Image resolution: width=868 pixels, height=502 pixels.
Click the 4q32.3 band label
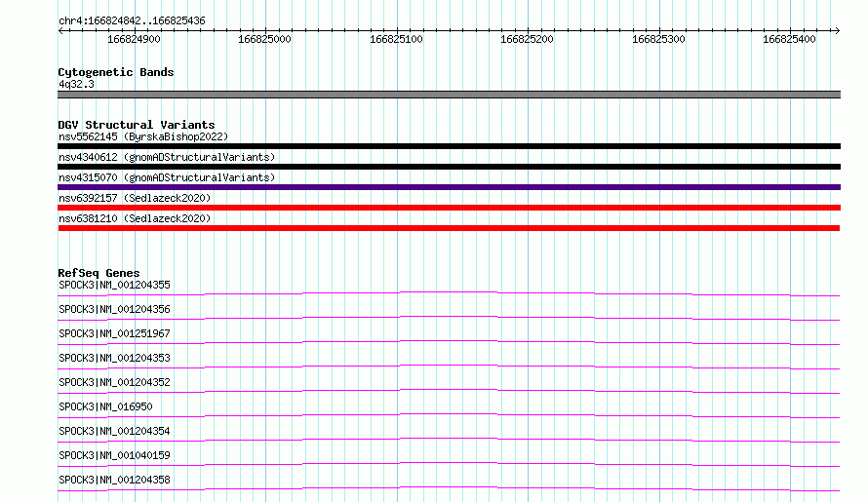[76, 84]
